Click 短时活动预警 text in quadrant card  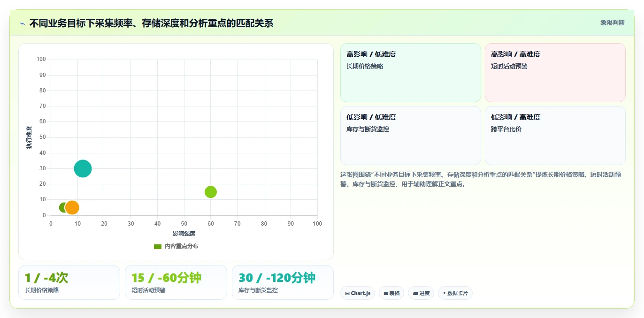coord(509,66)
